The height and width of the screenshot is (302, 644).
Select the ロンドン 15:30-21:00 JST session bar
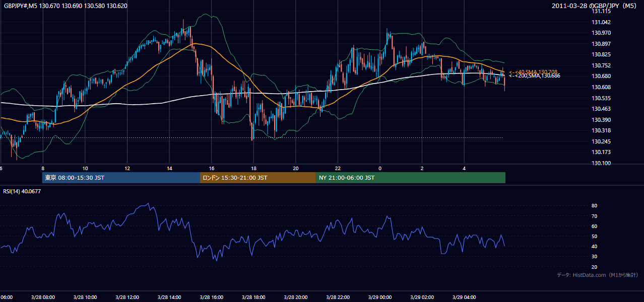pyautogui.click(x=258, y=178)
